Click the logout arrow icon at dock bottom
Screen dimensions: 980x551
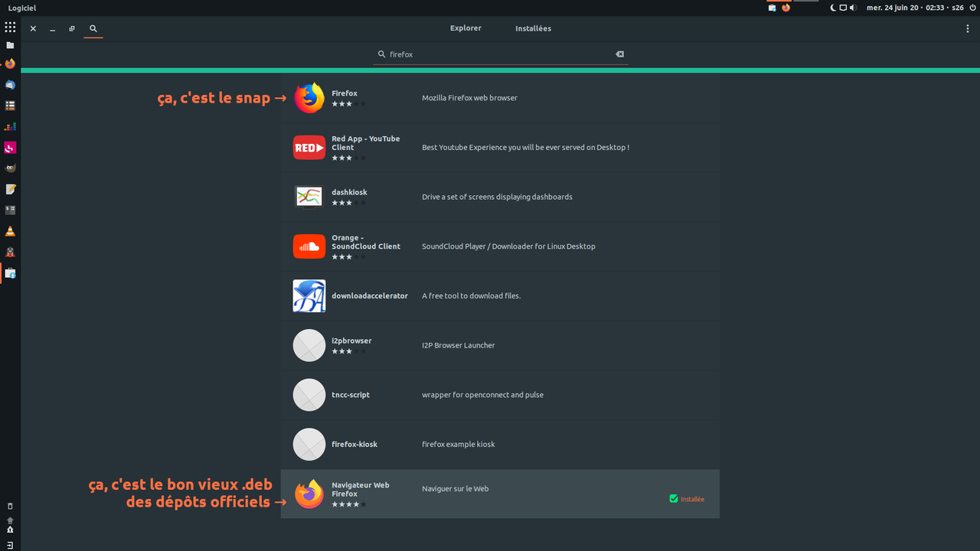10,545
